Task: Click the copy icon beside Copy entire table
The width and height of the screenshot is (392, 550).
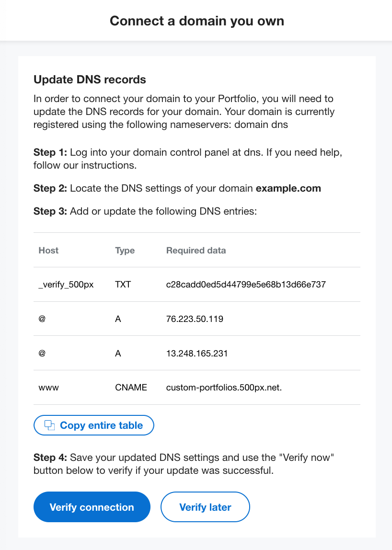Action: coord(49,425)
